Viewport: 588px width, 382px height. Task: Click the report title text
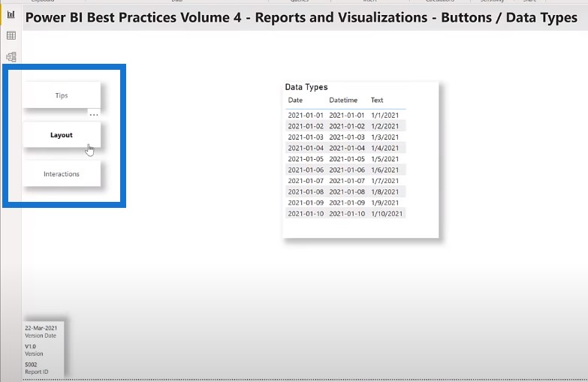(301, 17)
